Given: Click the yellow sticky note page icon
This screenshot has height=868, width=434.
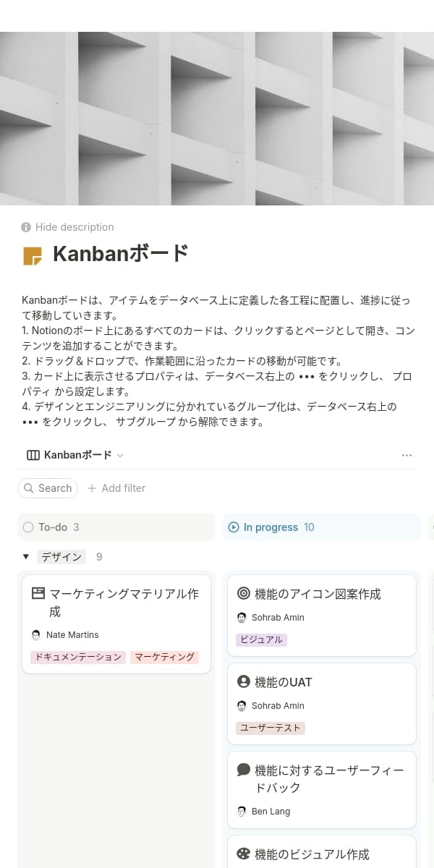Looking at the screenshot, I should tap(33, 255).
